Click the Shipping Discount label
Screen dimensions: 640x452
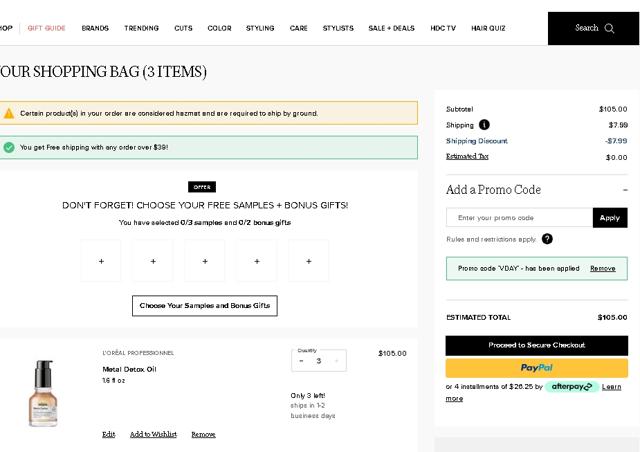[x=477, y=141]
